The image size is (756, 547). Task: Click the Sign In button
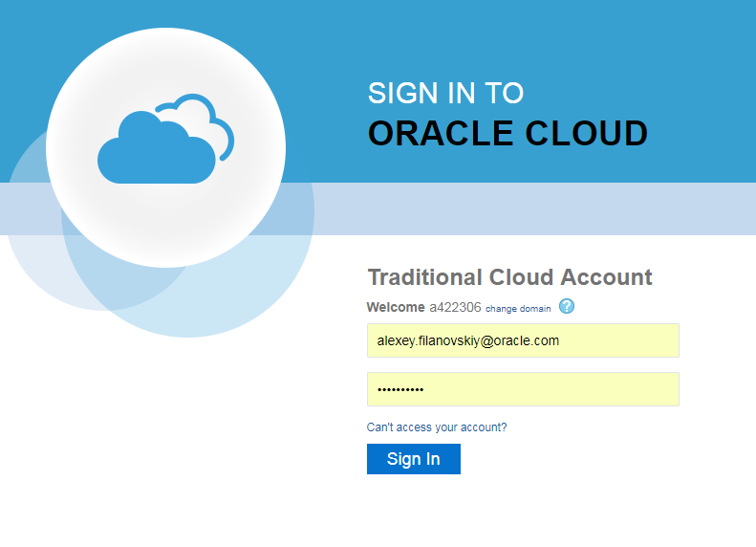click(x=414, y=459)
